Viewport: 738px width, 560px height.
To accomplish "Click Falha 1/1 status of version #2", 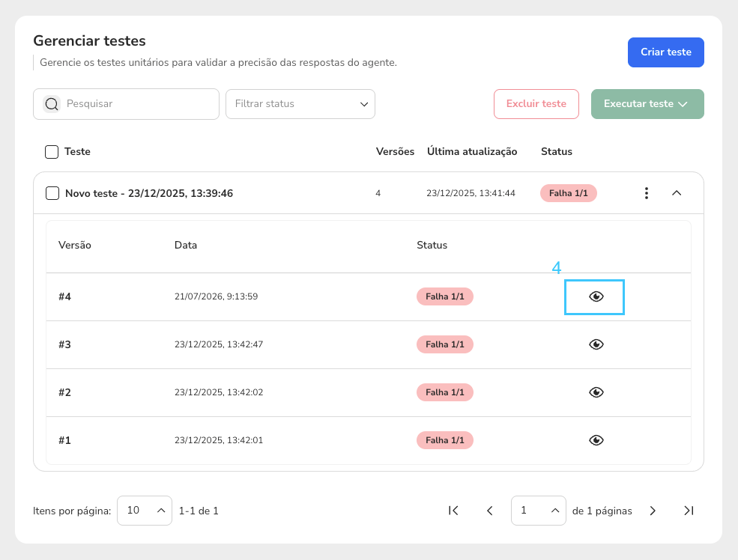I will point(445,392).
